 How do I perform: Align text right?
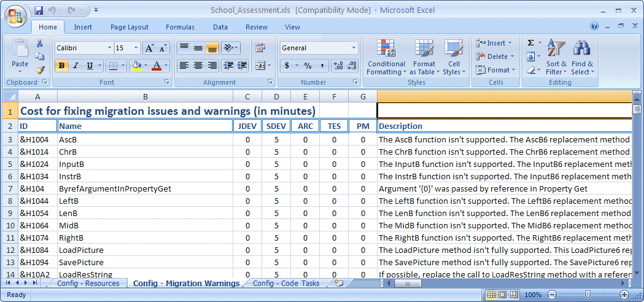click(x=212, y=65)
